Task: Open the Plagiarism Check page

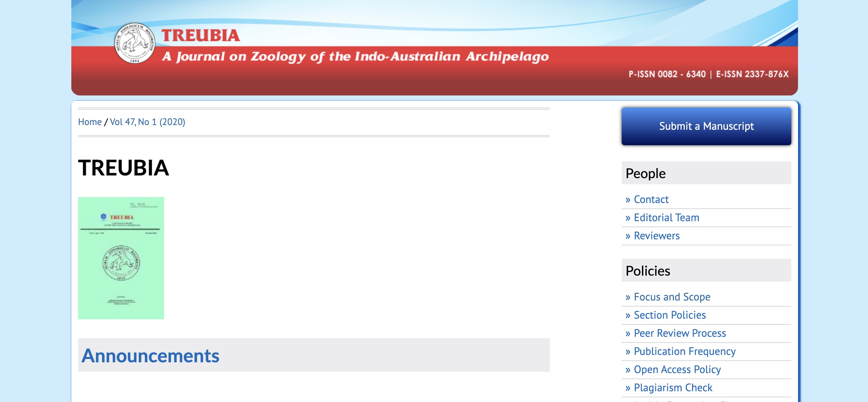Action: point(673,388)
